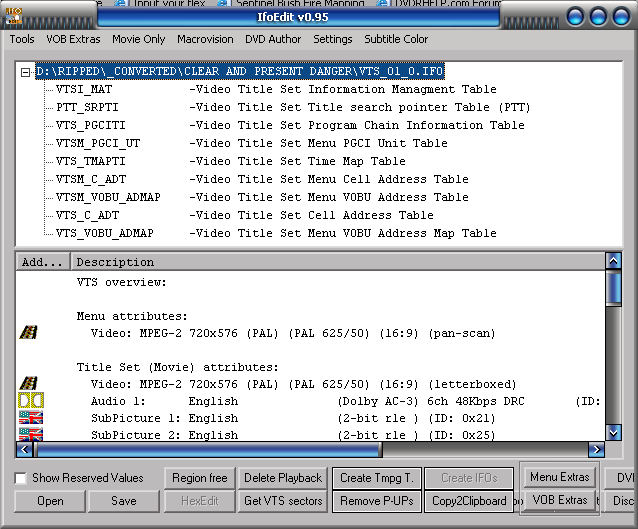
Task: Click the Menu Extras button
Action: [559, 477]
